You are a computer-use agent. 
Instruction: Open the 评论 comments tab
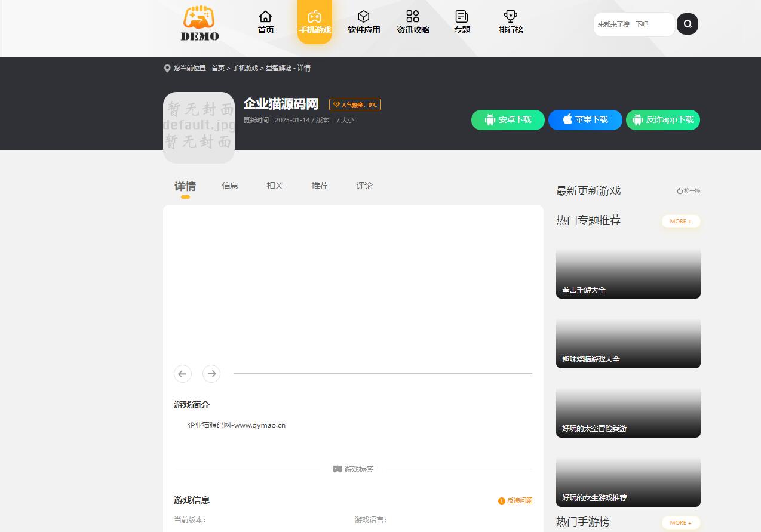364,186
